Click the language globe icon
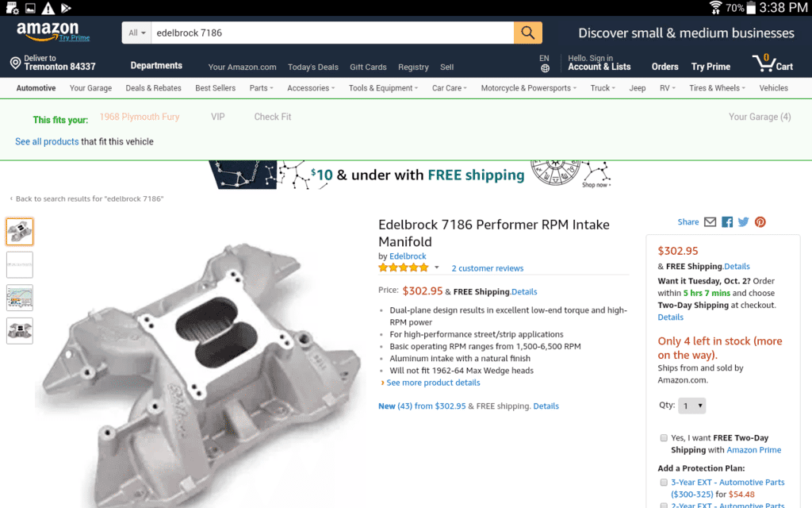The image size is (812, 508). (x=545, y=68)
